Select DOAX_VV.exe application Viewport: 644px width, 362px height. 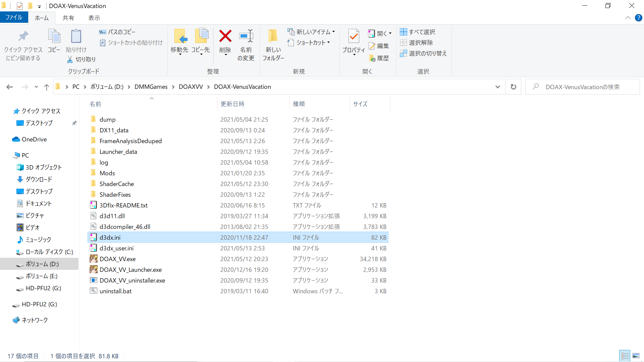(x=238, y=259)
